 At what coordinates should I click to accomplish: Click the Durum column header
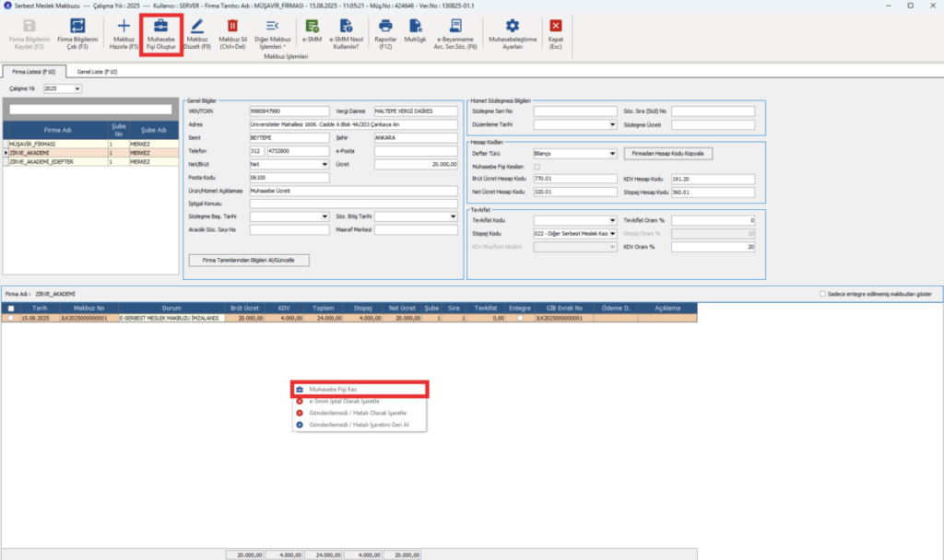171,308
